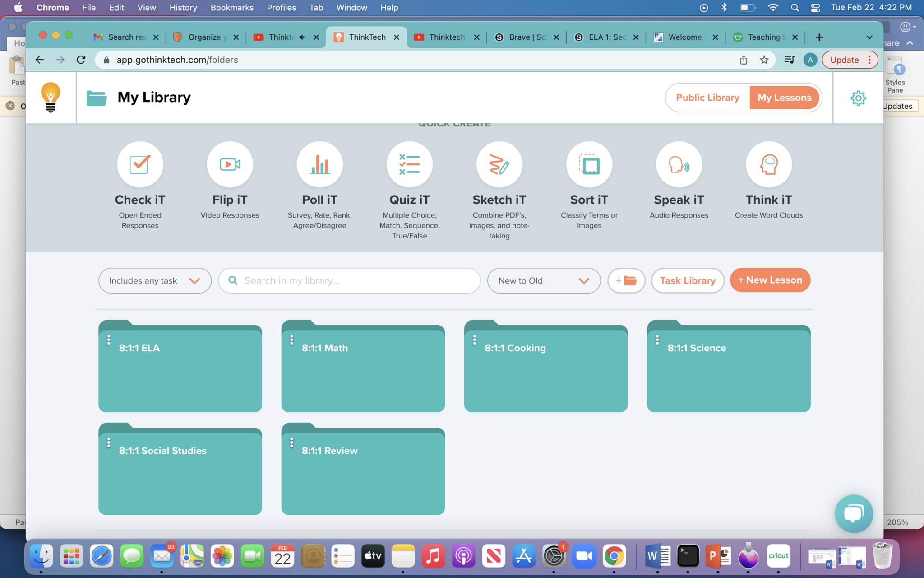Open options menu on 8:1:1 ELA folder

tap(109, 340)
